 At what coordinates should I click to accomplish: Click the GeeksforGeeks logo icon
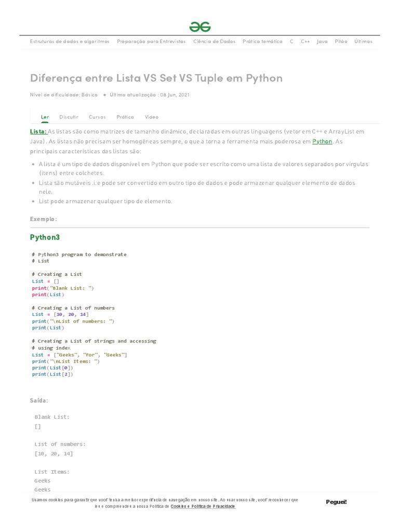click(200, 27)
